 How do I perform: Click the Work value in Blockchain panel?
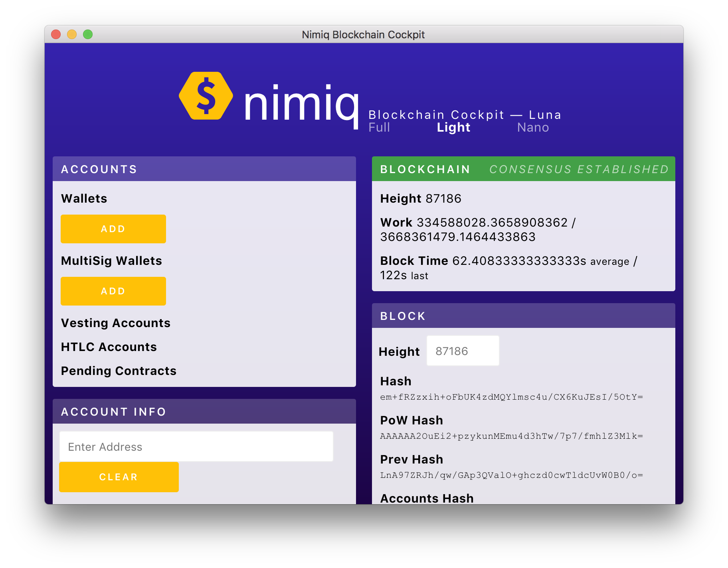click(478, 230)
